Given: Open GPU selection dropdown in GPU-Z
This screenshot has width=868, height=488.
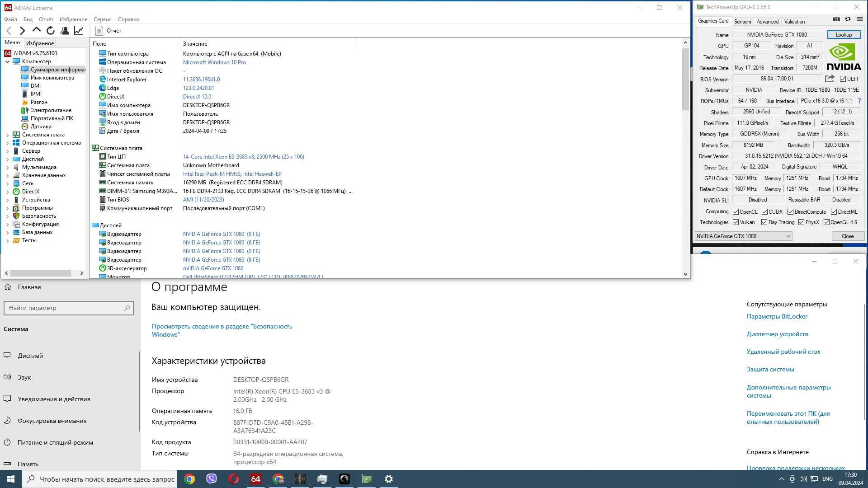Looking at the screenshot, I should (x=743, y=236).
